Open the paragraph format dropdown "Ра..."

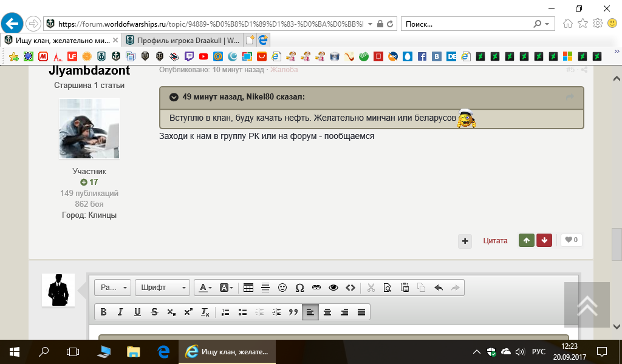tap(112, 288)
